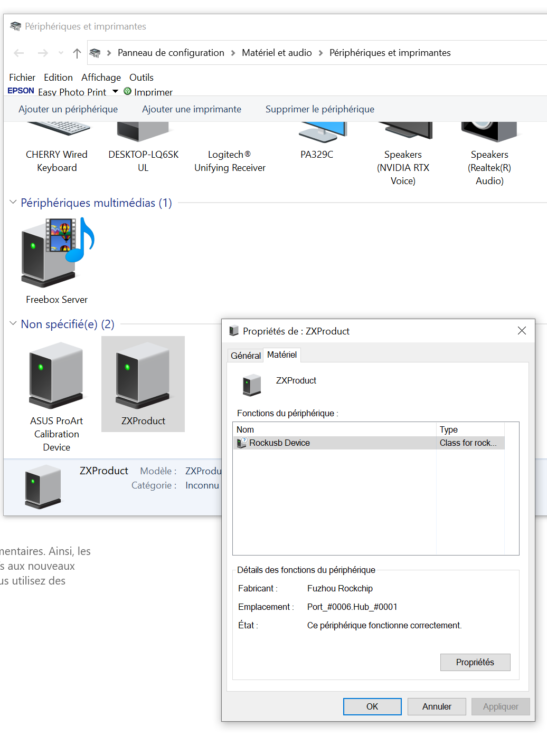Click Panneau de configuration breadcrumb

[x=171, y=53]
